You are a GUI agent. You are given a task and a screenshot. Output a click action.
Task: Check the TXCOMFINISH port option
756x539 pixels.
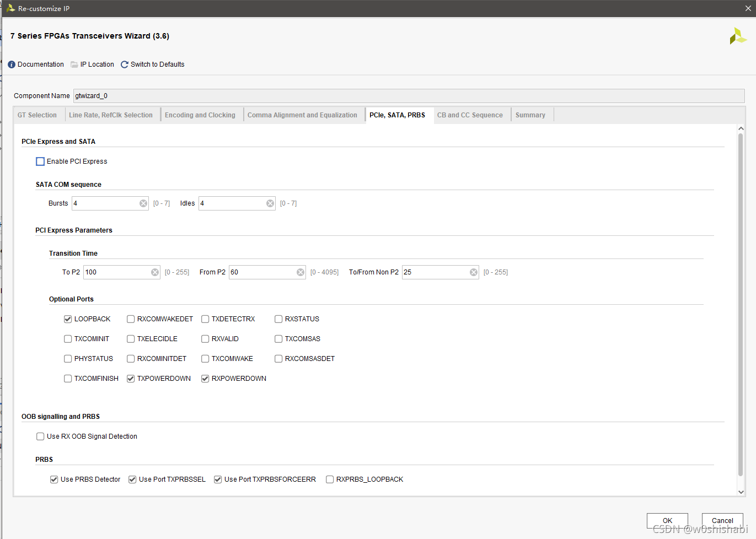68,379
